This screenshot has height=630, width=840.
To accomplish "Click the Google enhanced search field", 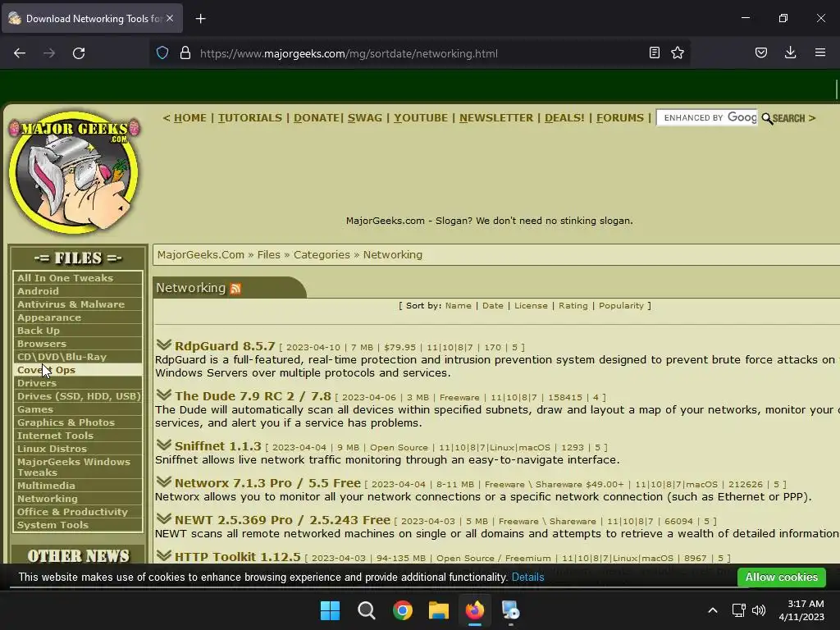I will (x=706, y=118).
